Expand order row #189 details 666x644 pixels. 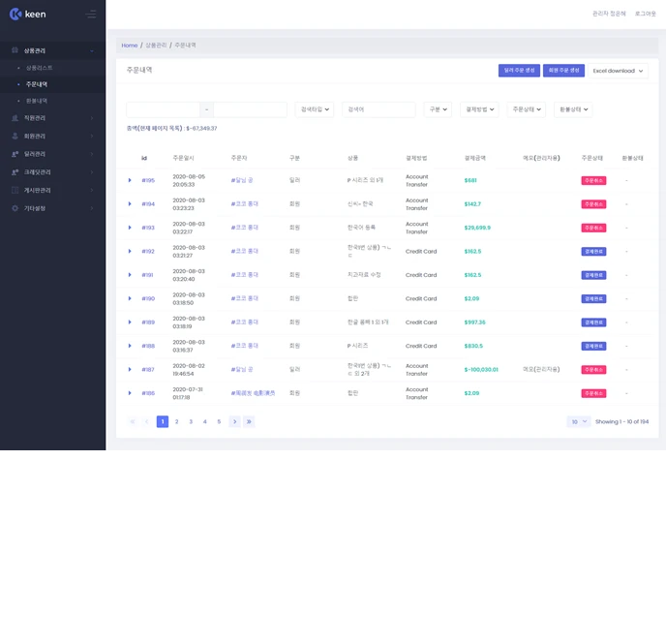point(130,322)
